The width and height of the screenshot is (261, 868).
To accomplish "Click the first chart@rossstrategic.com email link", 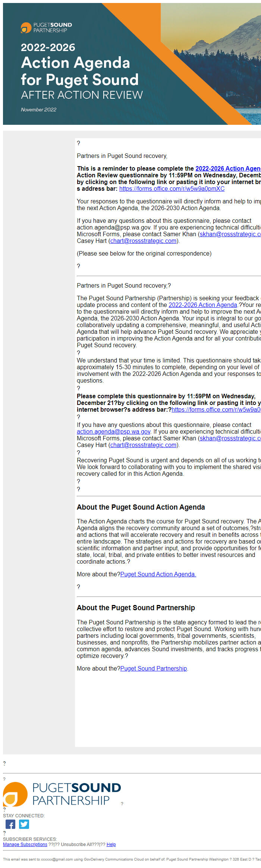I will pos(144,241).
